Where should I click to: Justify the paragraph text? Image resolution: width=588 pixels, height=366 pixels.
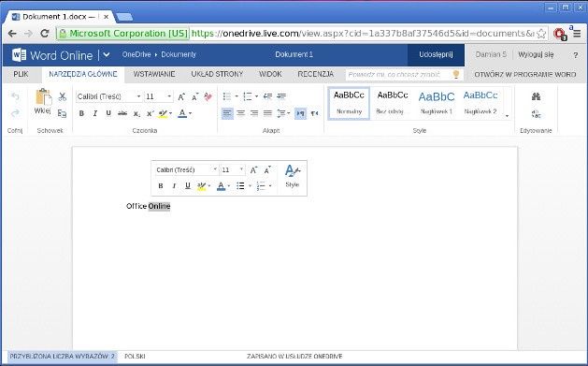tap(267, 113)
